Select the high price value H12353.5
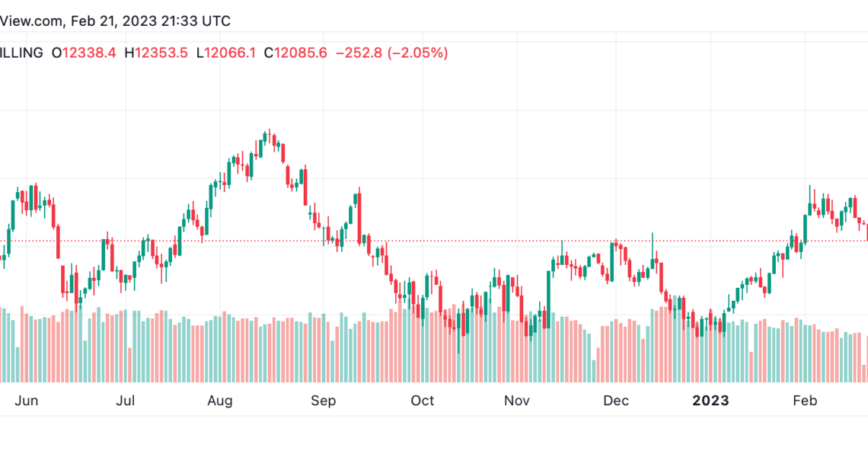Viewport: 868px width, 457px height. point(156,53)
